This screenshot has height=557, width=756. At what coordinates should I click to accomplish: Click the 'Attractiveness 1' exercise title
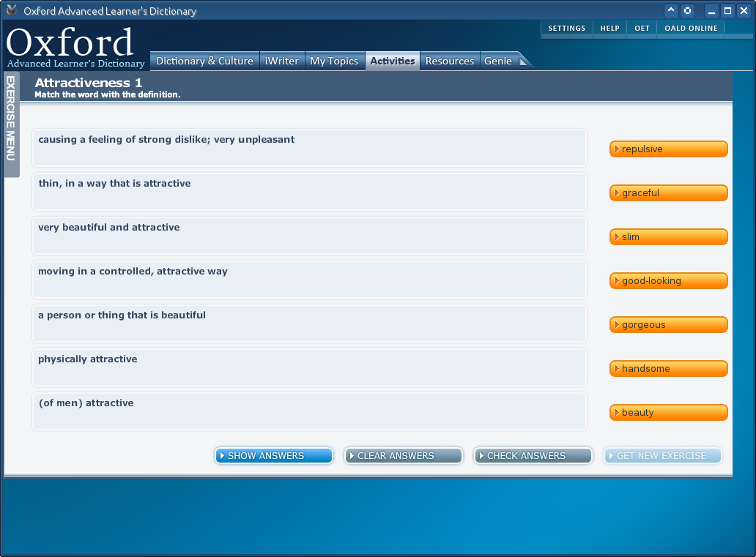coord(88,83)
